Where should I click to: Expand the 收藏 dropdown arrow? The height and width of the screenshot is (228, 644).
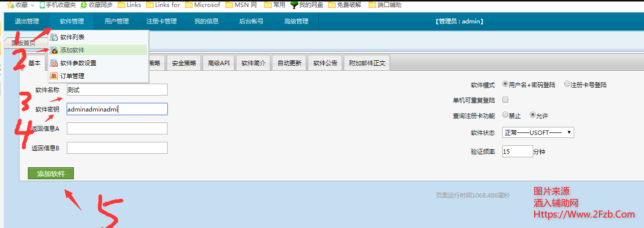33,5
